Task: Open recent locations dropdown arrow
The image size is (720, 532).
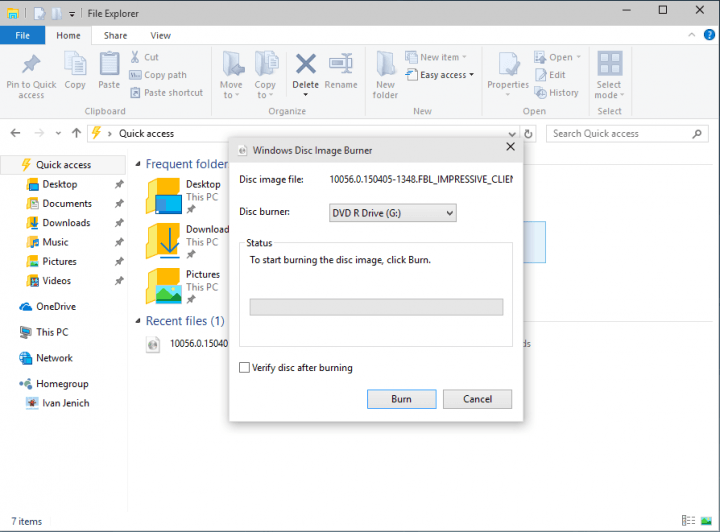Action: (x=58, y=134)
